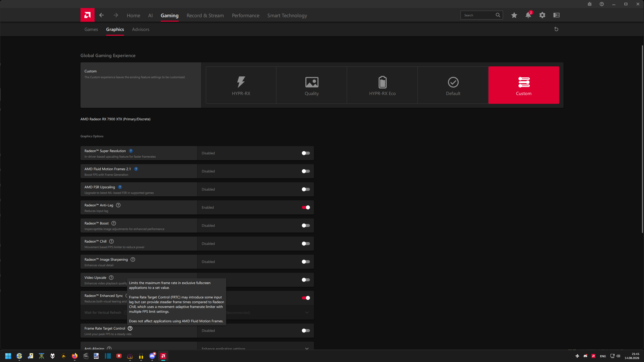Enable AMD Fluid Motion Frames 2.1 toggle
This screenshot has width=644, height=362.
click(306, 171)
